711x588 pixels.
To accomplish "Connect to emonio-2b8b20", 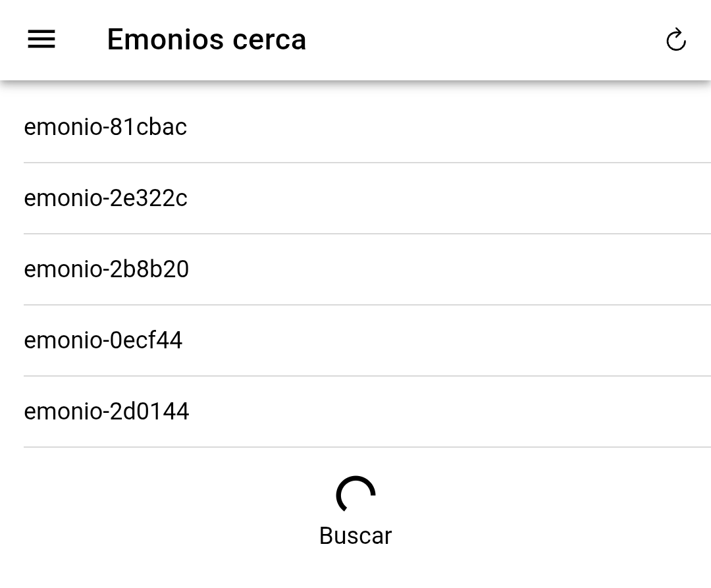I will point(106,269).
